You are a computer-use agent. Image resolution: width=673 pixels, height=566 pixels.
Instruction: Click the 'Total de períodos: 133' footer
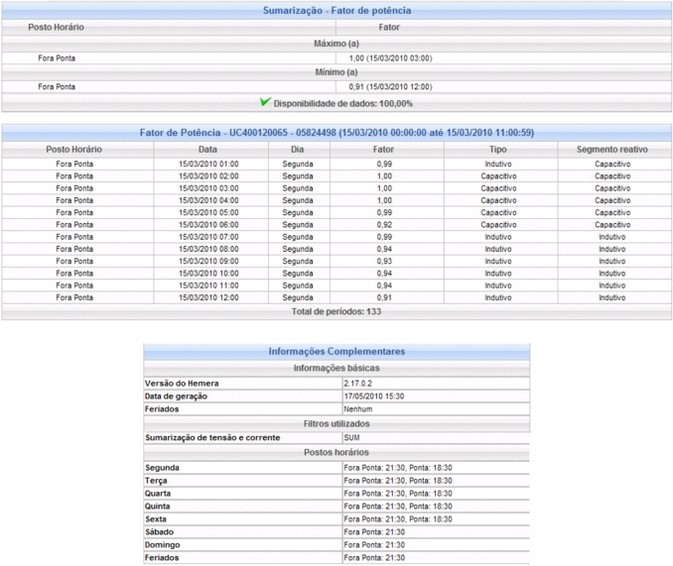tap(336, 312)
